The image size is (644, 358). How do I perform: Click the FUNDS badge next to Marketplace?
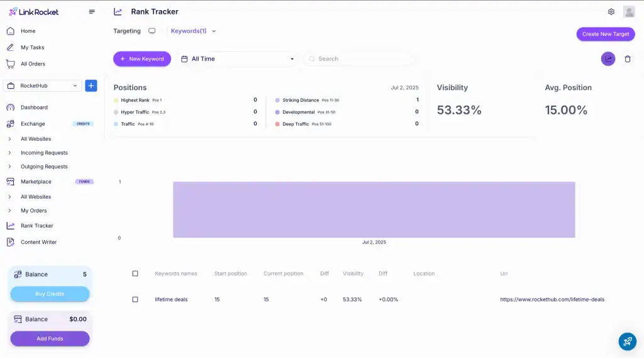point(84,182)
